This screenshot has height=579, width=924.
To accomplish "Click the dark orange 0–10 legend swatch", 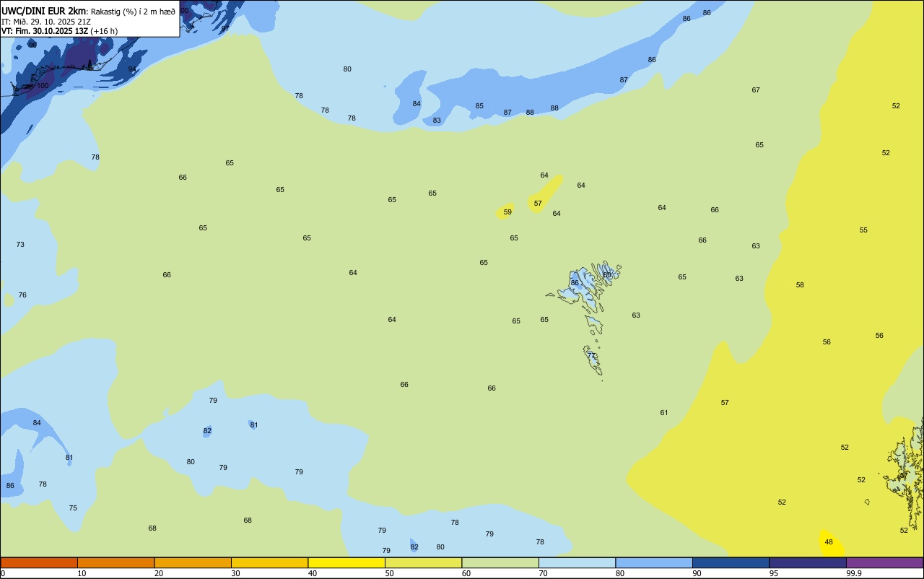I will [39, 562].
